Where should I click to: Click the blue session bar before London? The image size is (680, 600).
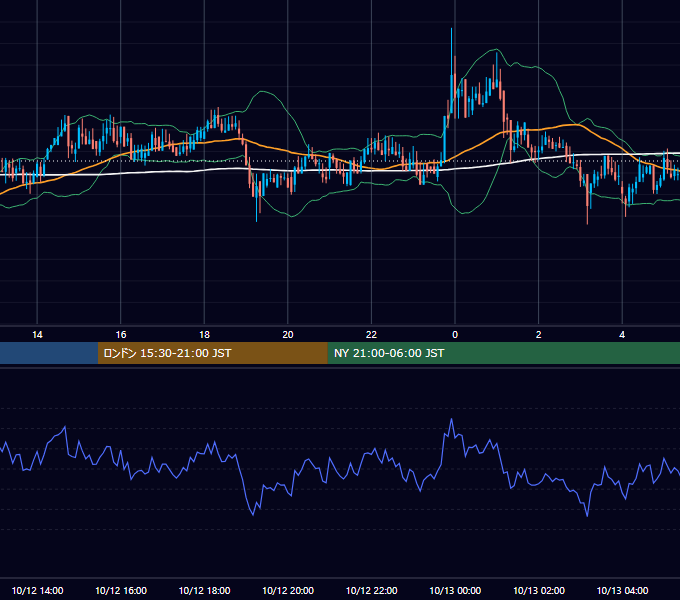(x=49, y=353)
